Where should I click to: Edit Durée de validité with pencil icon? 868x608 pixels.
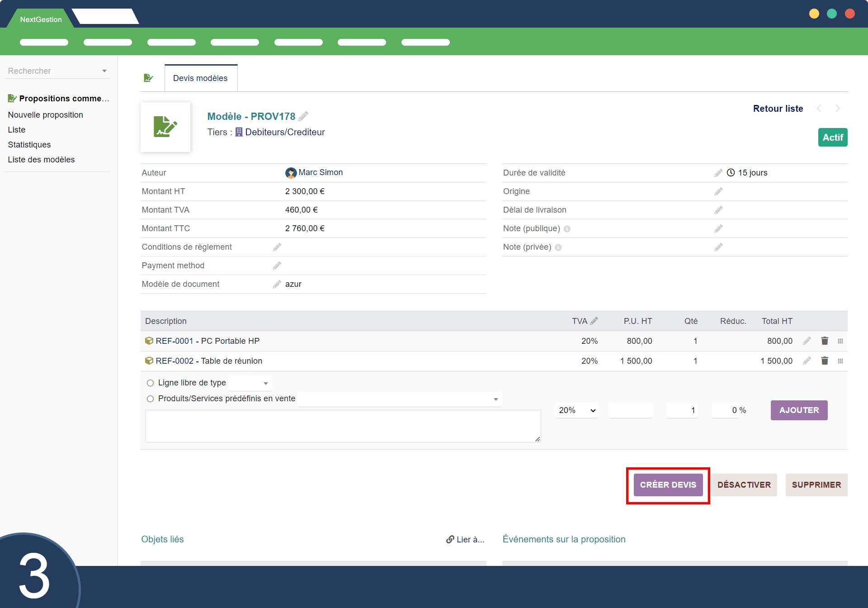pyautogui.click(x=718, y=173)
